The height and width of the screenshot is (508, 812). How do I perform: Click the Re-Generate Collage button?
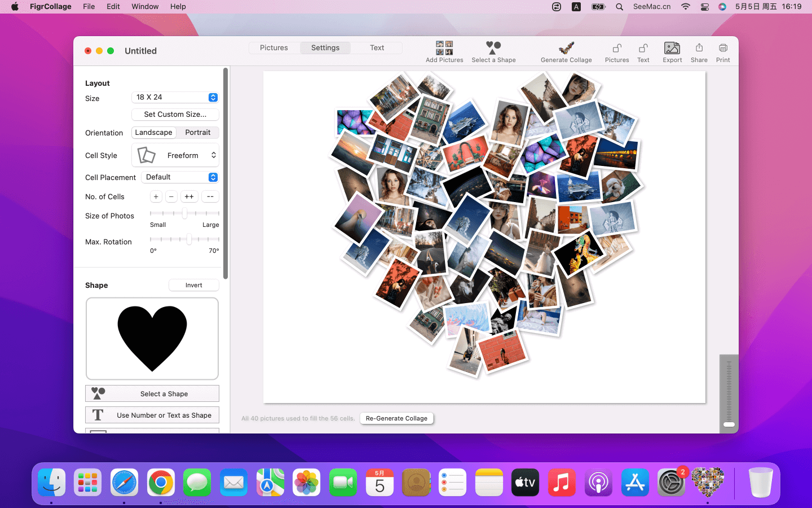(x=396, y=419)
